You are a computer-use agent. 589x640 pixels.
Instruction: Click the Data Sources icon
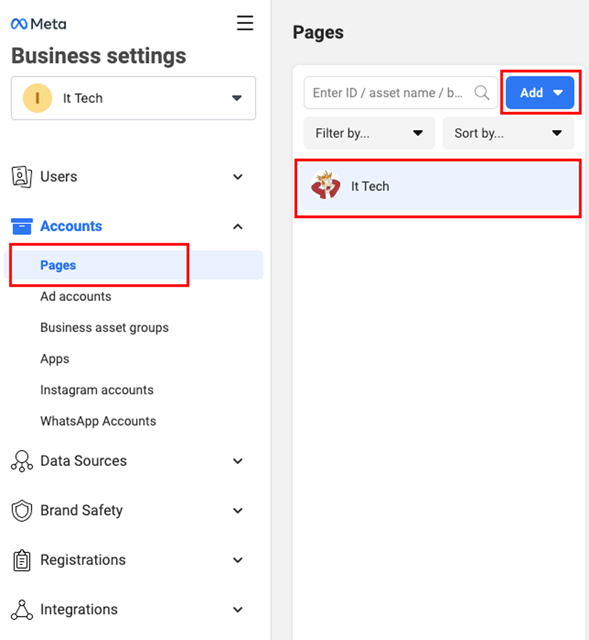click(x=22, y=461)
